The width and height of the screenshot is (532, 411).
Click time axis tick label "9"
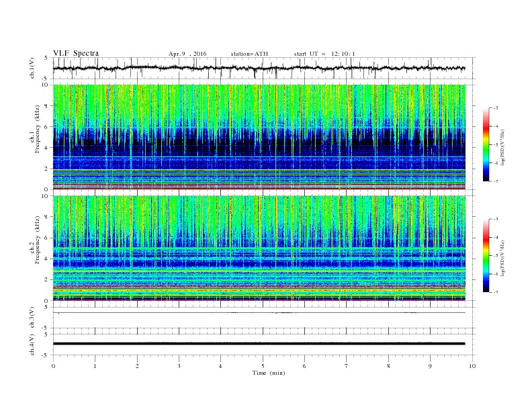[x=430, y=366]
